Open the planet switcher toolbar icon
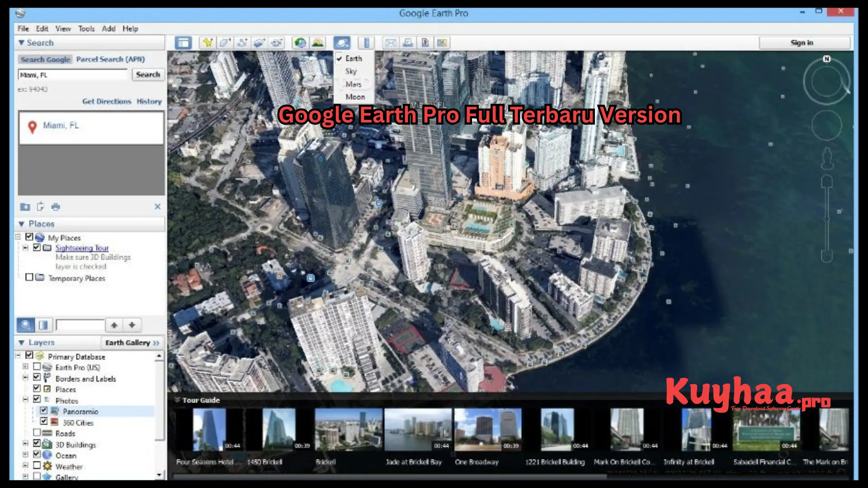The width and height of the screenshot is (868, 488). point(342,43)
